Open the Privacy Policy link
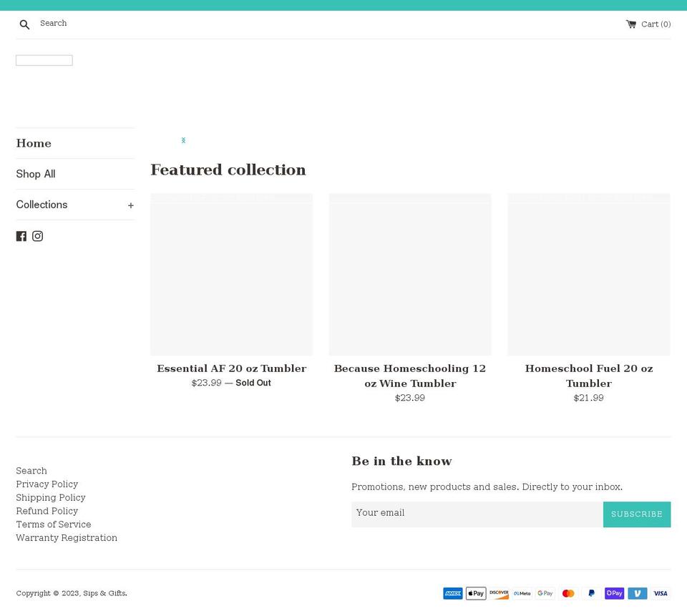 click(47, 484)
